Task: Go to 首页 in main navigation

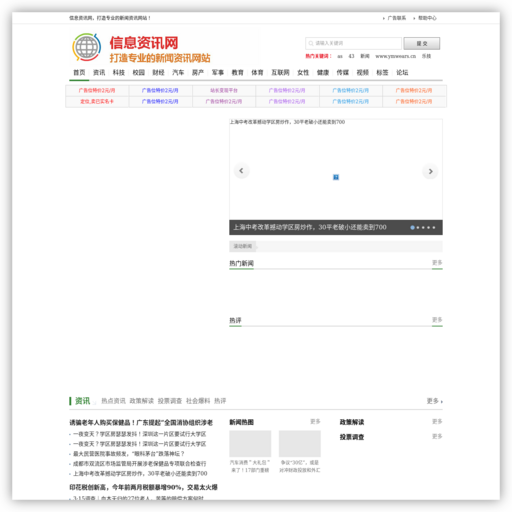Action: coord(79,72)
